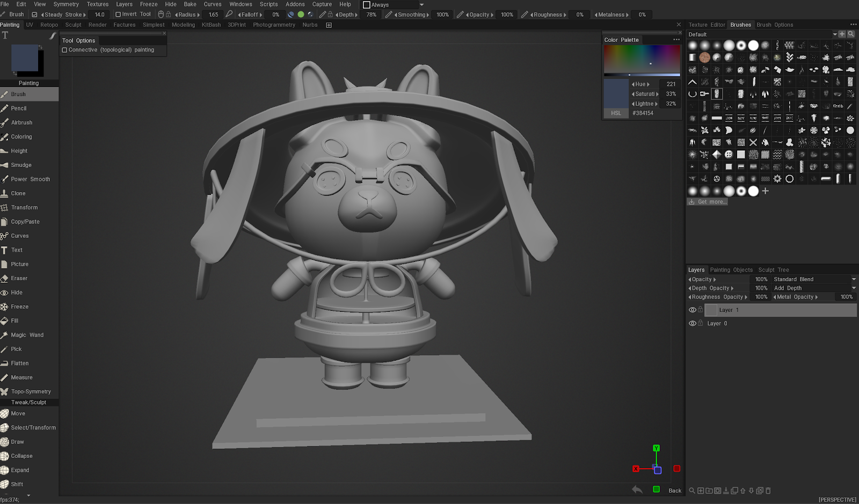Click the layer search magnifier icon
The width and height of the screenshot is (859, 504).
[x=692, y=491]
